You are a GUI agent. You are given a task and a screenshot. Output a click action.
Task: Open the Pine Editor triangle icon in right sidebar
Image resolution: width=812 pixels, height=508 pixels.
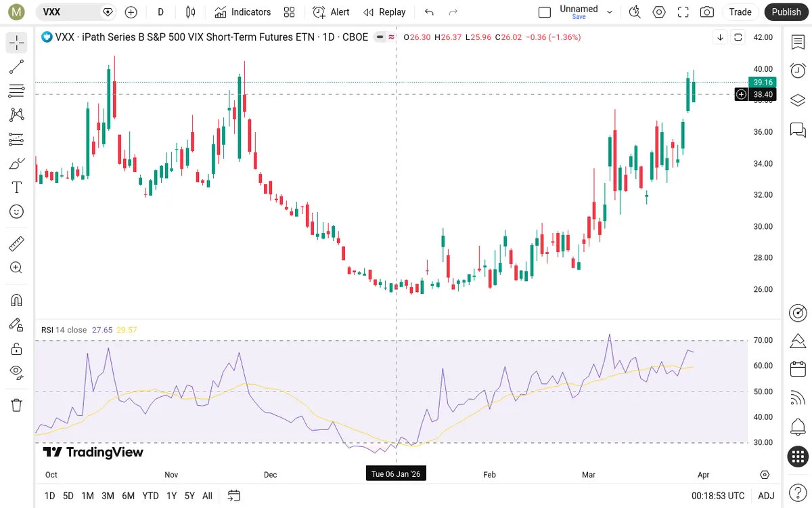click(x=798, y=341)
